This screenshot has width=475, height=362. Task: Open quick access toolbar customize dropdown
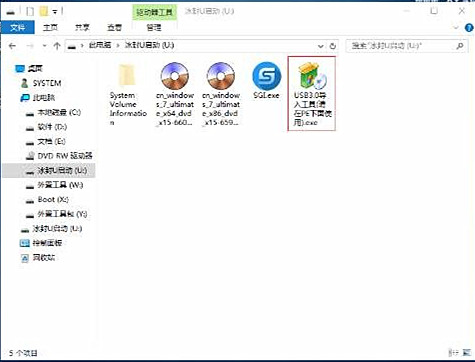pyautogui.click(x=55, y=12)
